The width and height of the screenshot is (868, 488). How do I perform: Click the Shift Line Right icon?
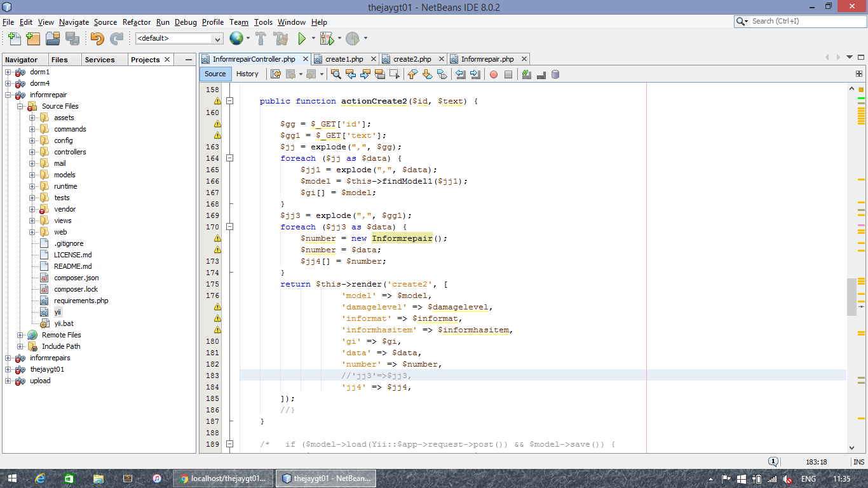tap(475, 74)
